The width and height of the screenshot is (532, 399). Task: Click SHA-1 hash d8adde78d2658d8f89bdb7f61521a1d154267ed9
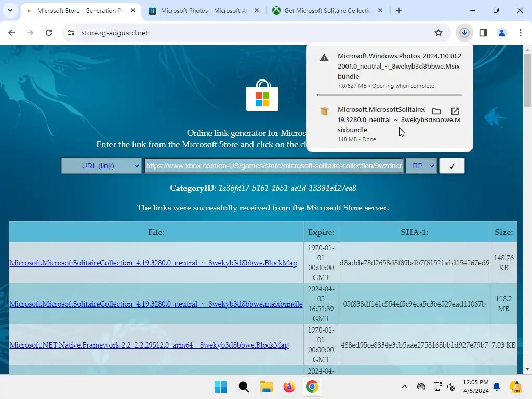point(414,263)
